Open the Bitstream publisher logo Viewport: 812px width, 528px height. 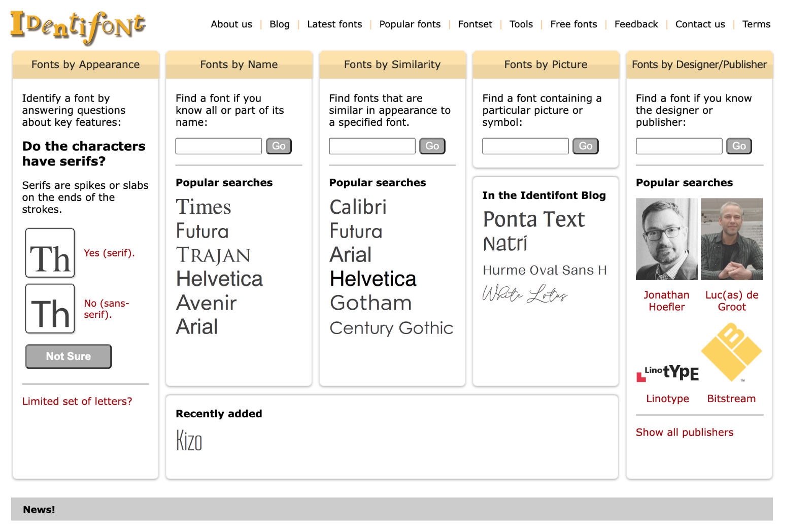click(x=731, y=352)
